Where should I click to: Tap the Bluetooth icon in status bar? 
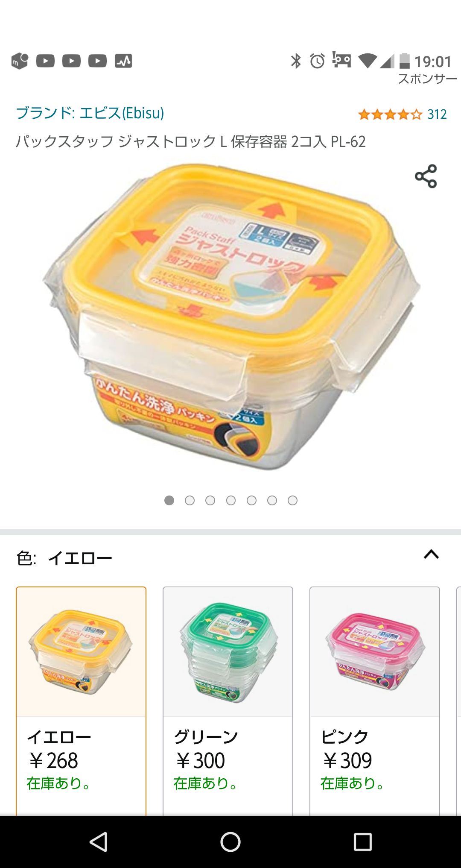(x=296, y=61)
